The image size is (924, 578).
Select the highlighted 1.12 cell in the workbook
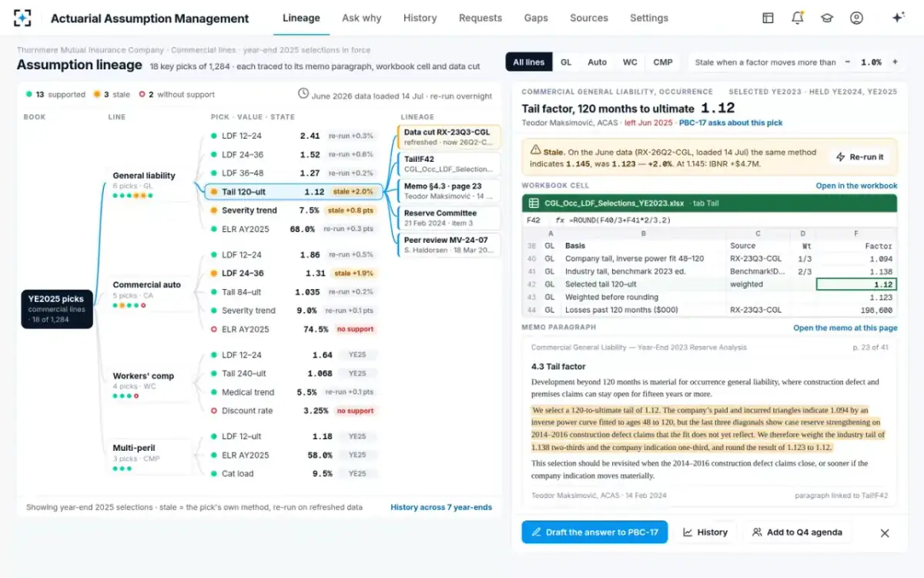[856, 284]
